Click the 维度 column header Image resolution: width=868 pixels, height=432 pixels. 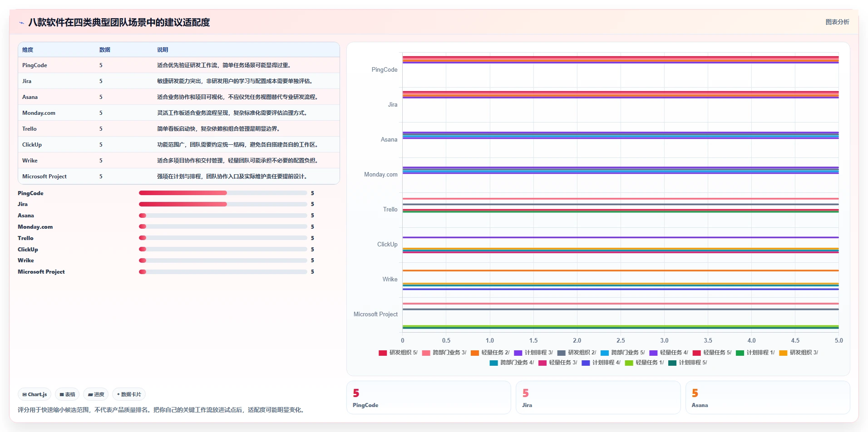pyautogui.click(x=28, y=50)
